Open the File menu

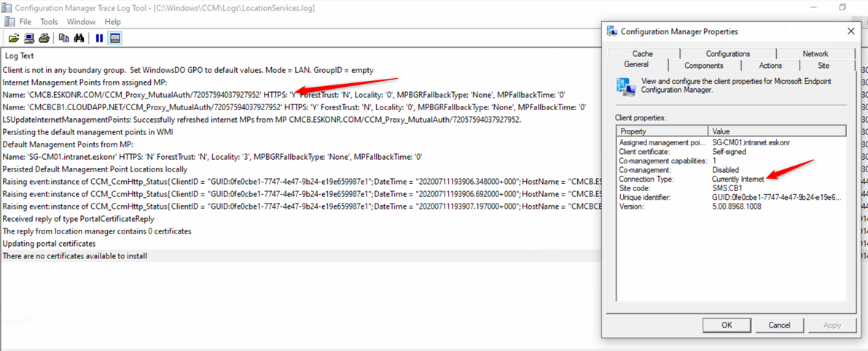[x=26, y=22]
